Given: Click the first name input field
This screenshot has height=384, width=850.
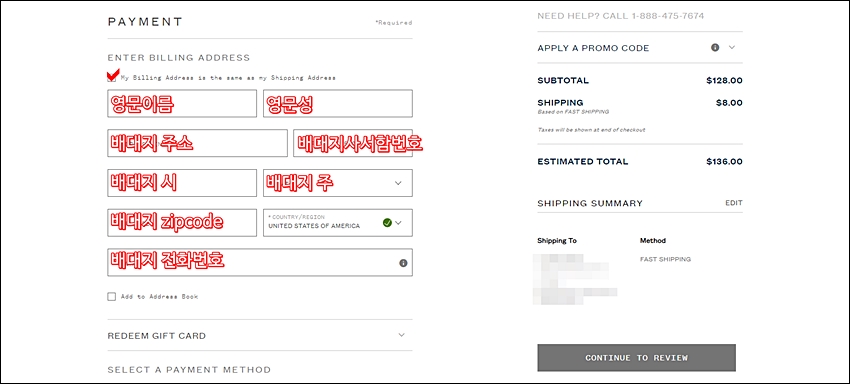Looking at the screenshot, I should (x=182, y=104).
